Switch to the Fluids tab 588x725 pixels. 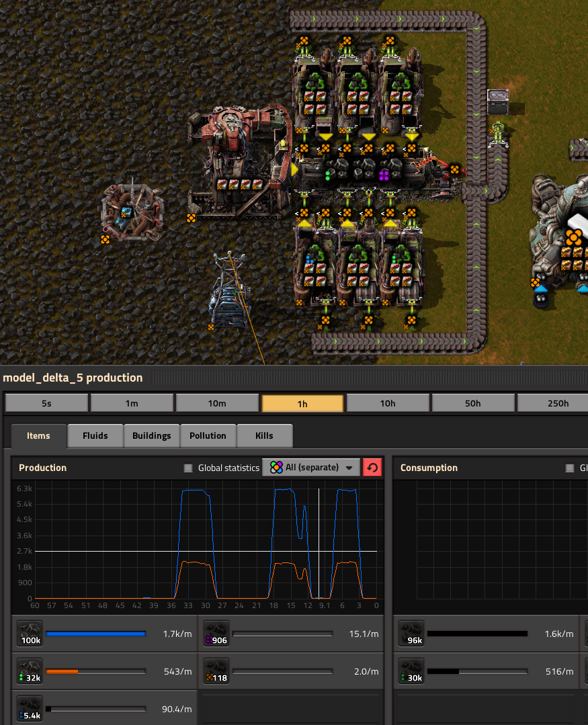click(95, 435)
